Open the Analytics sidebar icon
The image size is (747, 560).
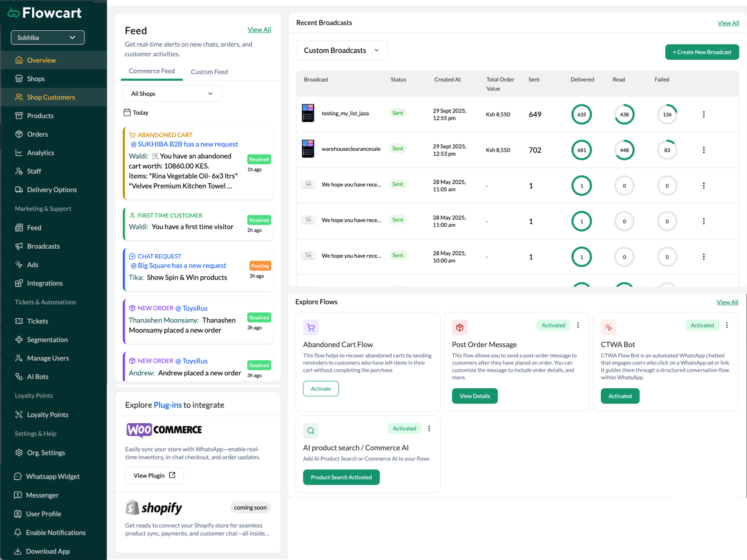point(19,153)
